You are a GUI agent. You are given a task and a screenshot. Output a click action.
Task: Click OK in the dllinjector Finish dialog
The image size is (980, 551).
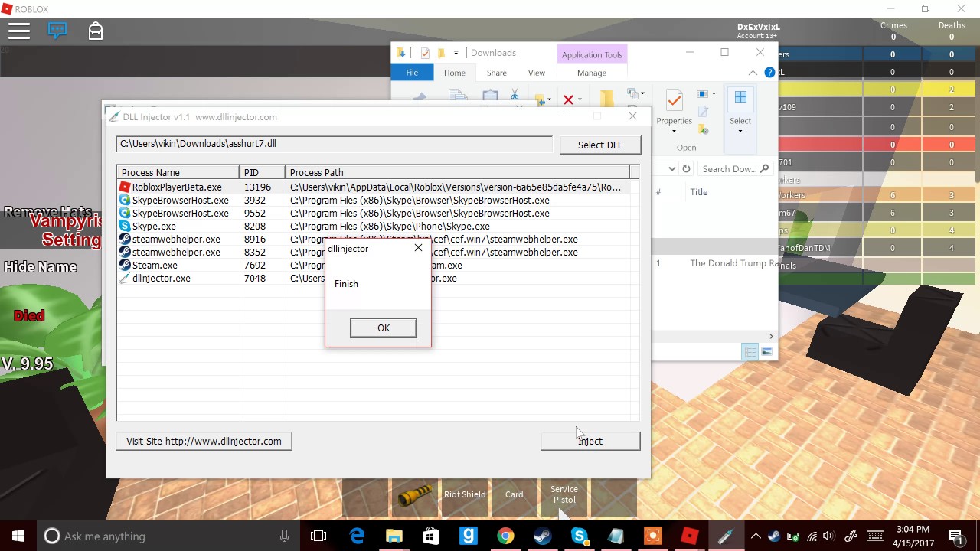pos(383,328)
